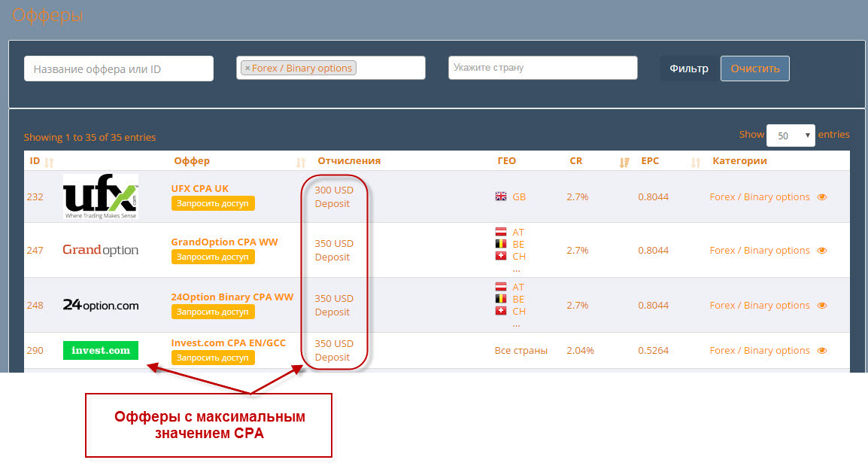Open the Invest.com CPA EN/GCC link

point(228,343)
